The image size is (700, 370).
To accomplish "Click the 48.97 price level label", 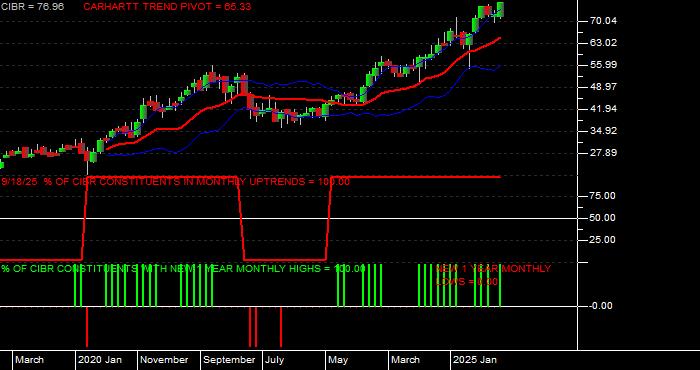I will (x=603, y=87).
